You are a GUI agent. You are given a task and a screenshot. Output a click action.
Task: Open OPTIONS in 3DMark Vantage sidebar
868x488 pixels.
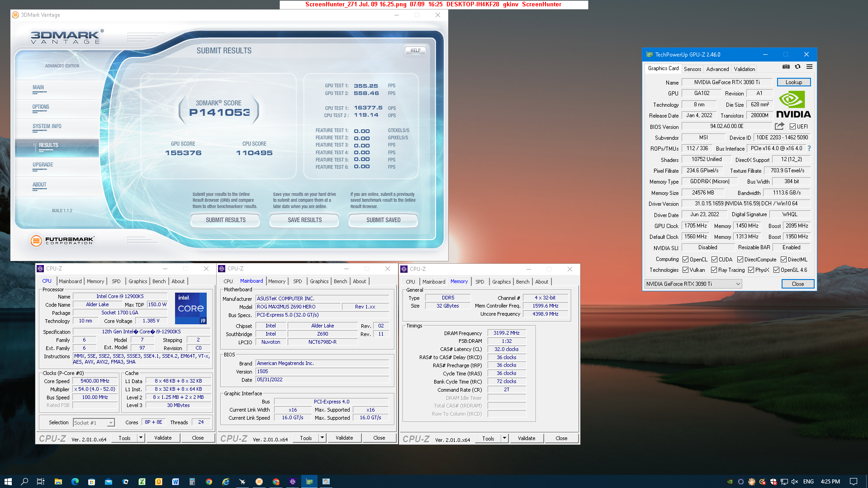[x=41, y=107]
